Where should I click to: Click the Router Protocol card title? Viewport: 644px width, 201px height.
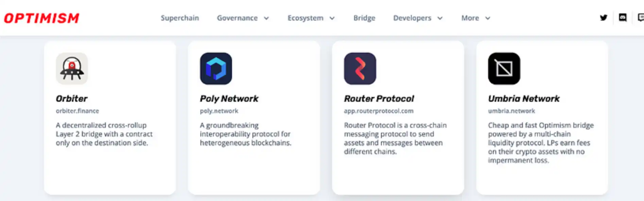(x=379, y=99)
